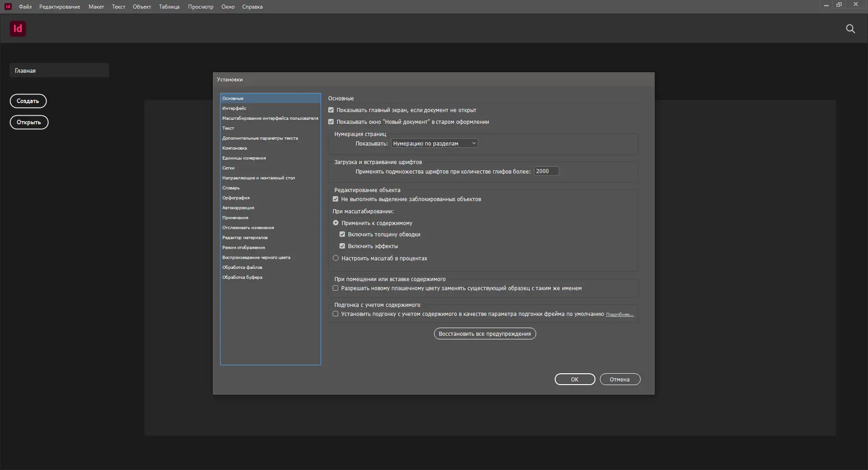
Task: Click the "Создать" button in the sidebar
Action: coord(28,101)
